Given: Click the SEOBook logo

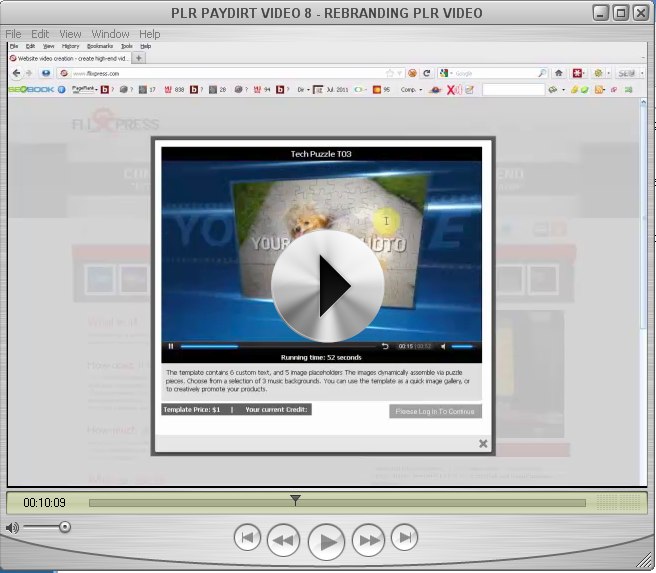Looking at the screenshot, I should [x=31, y=89].
